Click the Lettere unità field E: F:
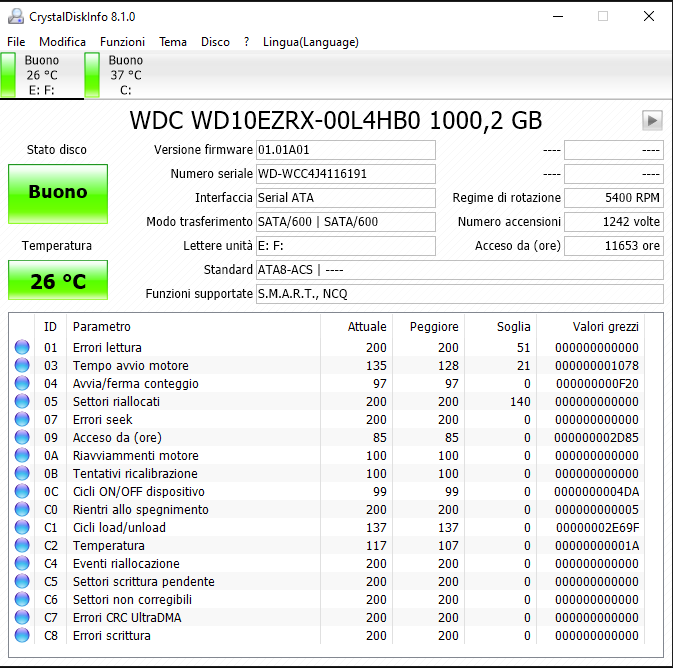Viewport: 673px width, 668px height. [346, 246]
